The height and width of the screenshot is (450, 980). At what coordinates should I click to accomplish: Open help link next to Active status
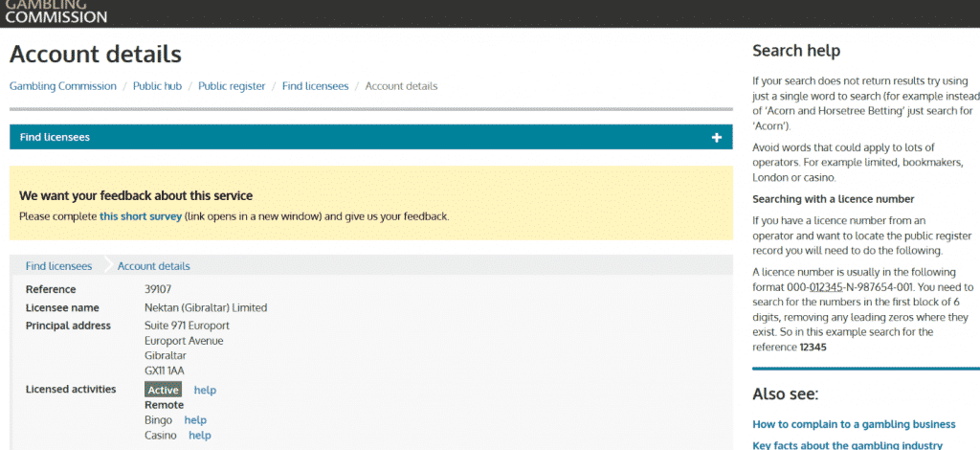tap(205, 390)
